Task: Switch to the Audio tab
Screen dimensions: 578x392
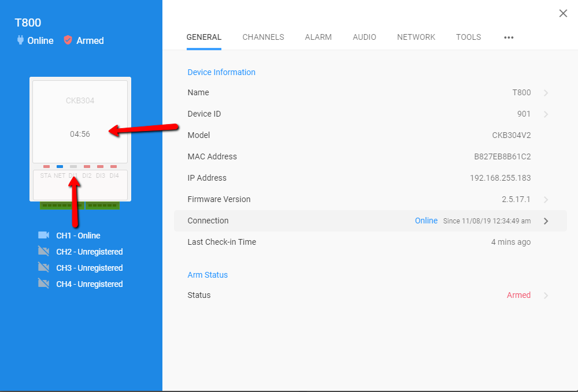Action: point(364,37)
